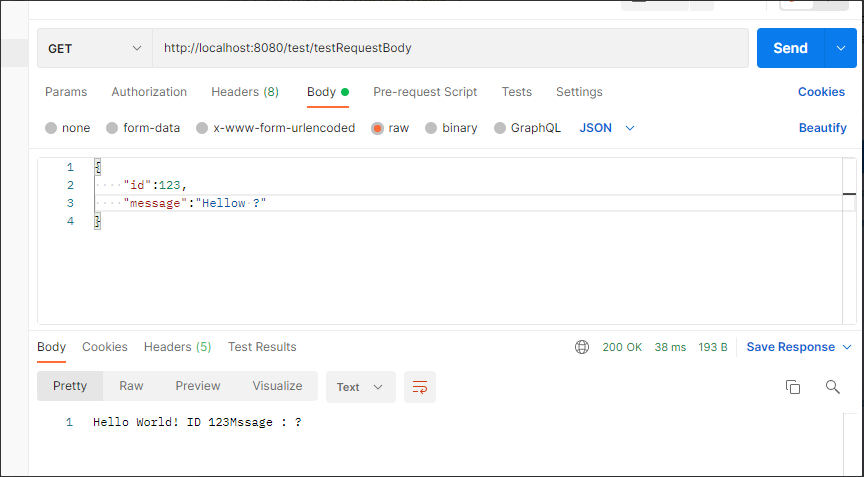864x477 pixels.
Task: Click the response text Hello World! line
Action: click(197, 422)
